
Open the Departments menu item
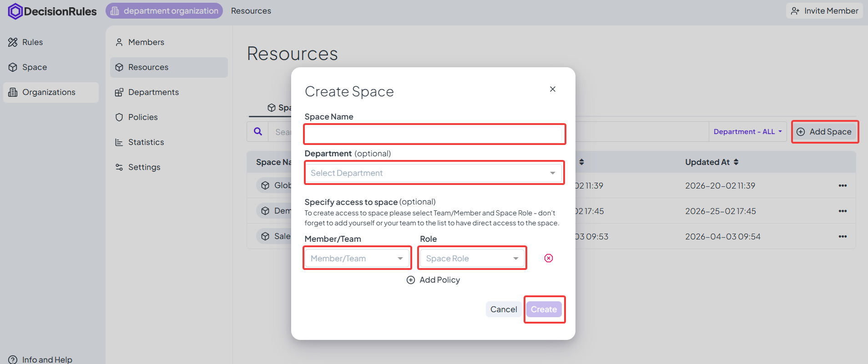153,92
